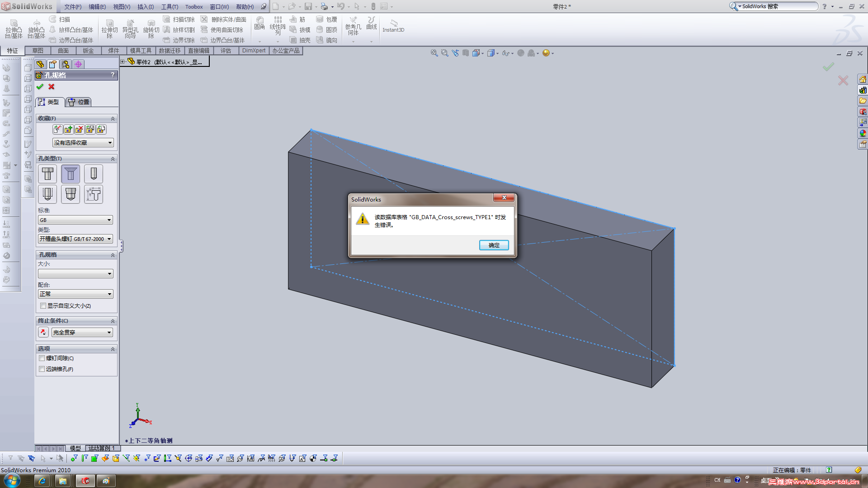This screenshot has height=488, width=868.
Task: Toggle the 远端锥孔 checkbox
Action: 42,369
